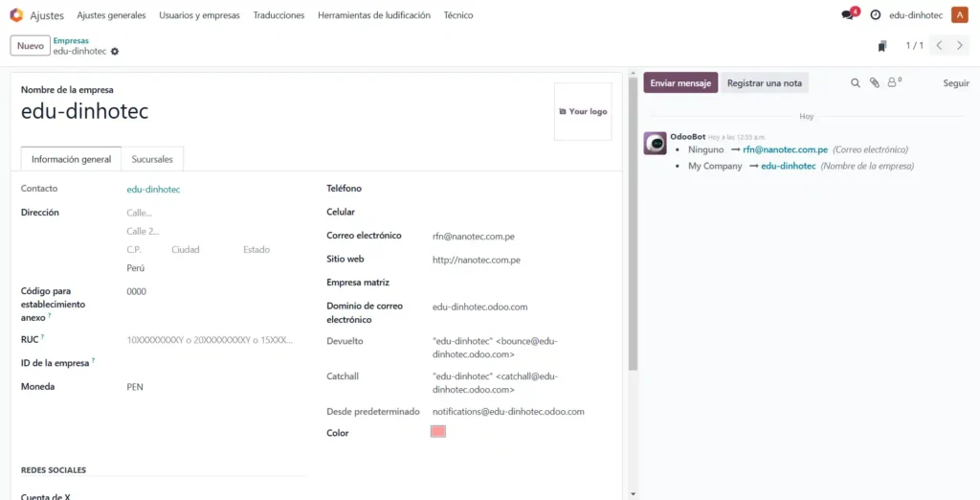Viewport: 980px width, 500px height.
Task: Edit the Sitio web http://nanotec.com.pe field
Action: (522, 260)
